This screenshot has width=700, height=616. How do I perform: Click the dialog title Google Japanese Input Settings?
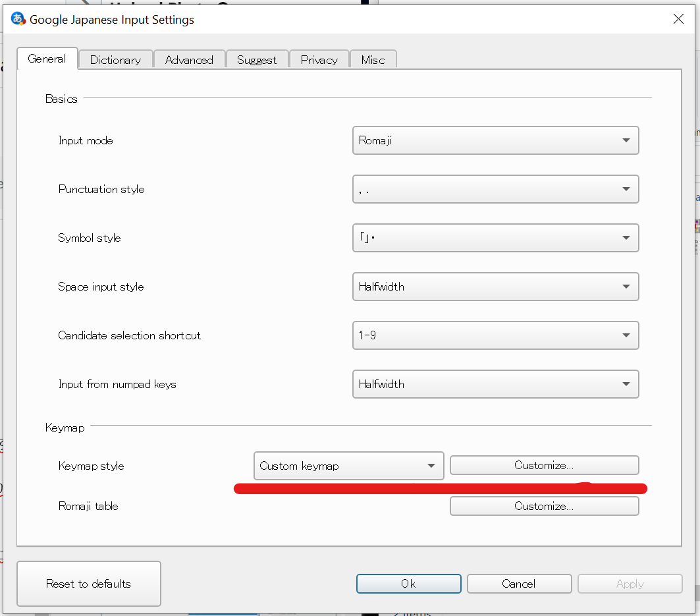[111, 19]
